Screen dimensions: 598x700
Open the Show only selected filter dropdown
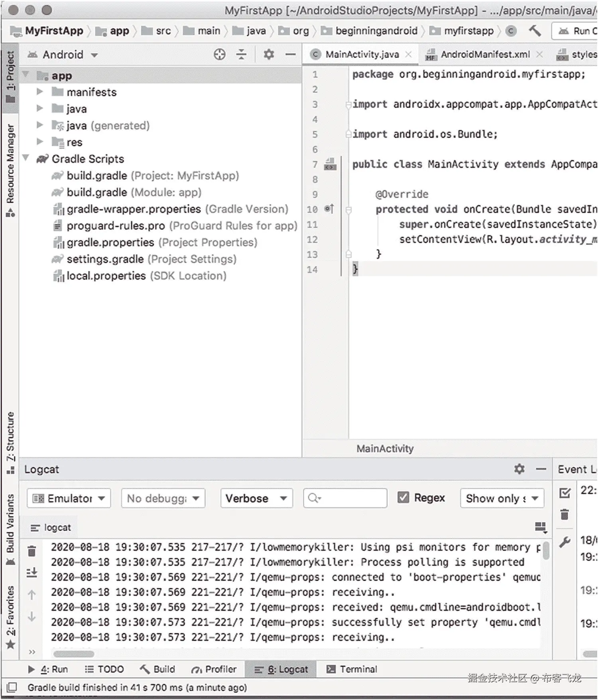click(502, 498)
